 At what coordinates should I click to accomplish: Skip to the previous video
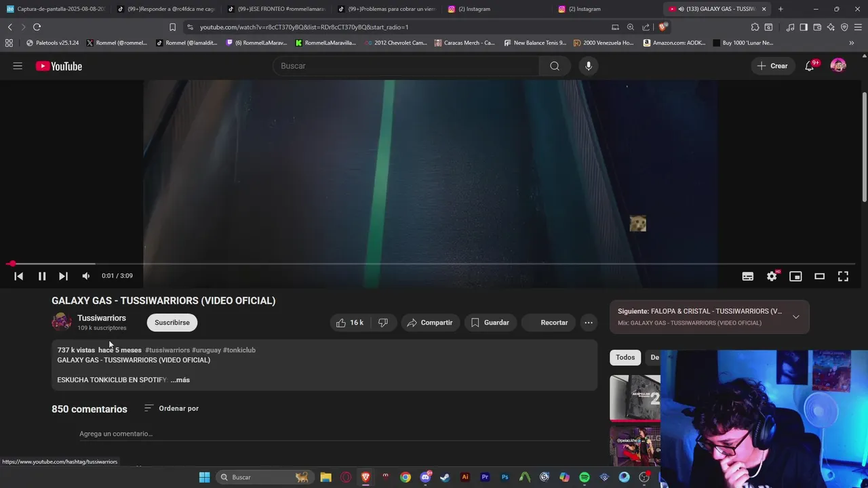19,276
